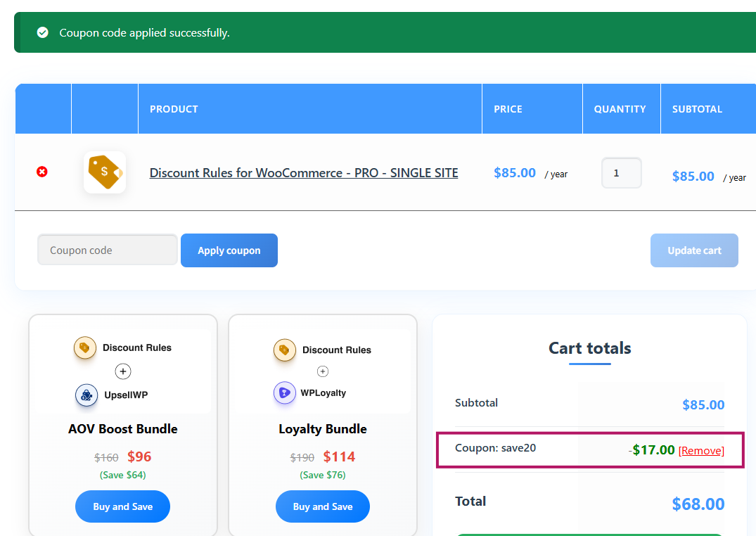Remove the save20 coupon
Viewport: 756px width, 536px height.
tap(701, 450)
